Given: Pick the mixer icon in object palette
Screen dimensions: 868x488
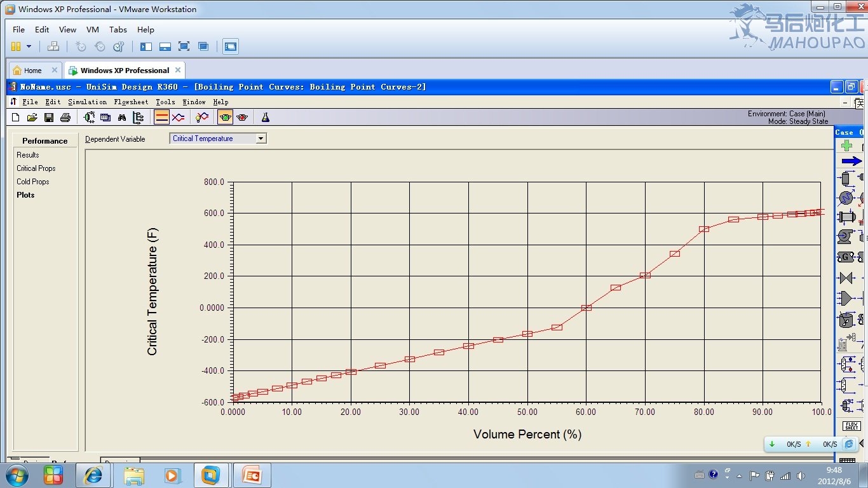Looking at the screenshot, I should (x=846, y=298).
